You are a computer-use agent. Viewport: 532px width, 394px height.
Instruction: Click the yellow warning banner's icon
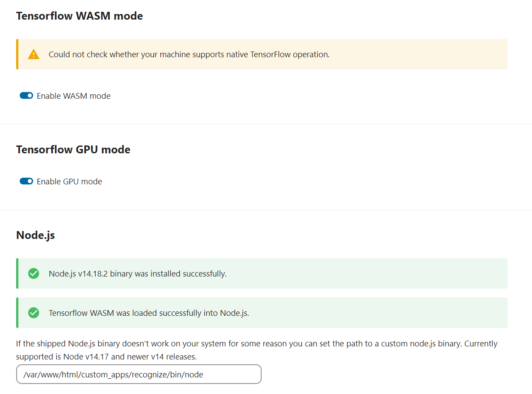pyautogui.click(x=34, y=54)
